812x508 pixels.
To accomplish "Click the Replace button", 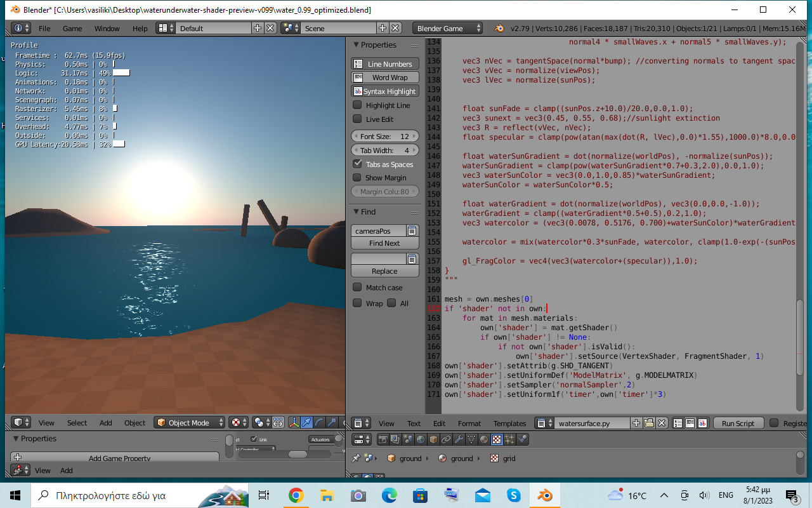I will (x=385, y=271).
